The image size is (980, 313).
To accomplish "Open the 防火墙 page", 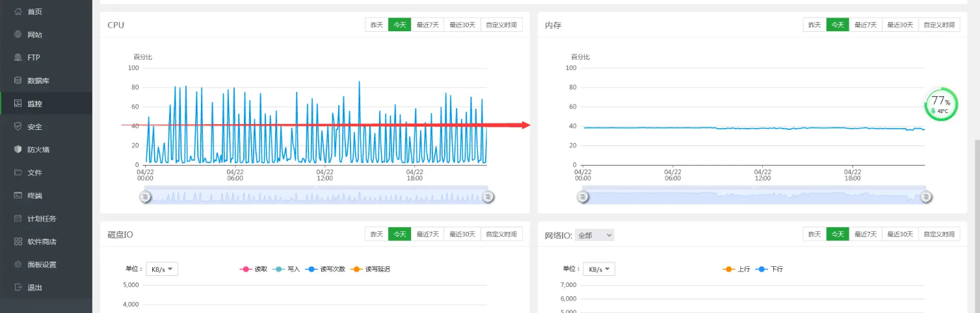I will point(46,149).
